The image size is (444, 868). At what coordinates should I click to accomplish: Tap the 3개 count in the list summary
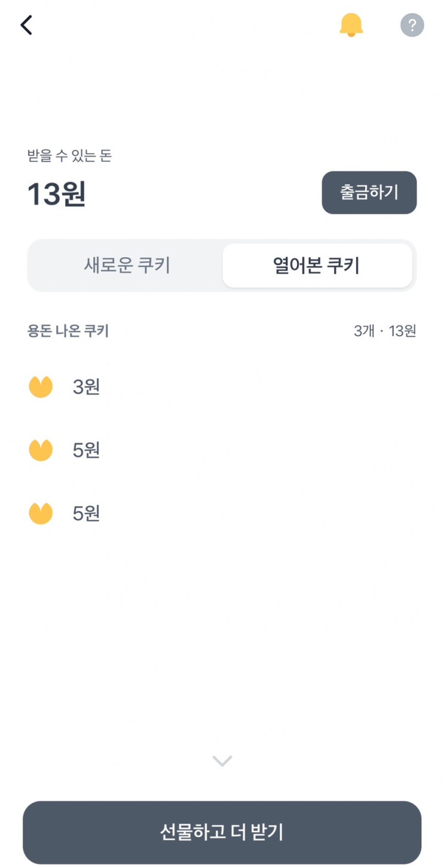tap(364, 331)
